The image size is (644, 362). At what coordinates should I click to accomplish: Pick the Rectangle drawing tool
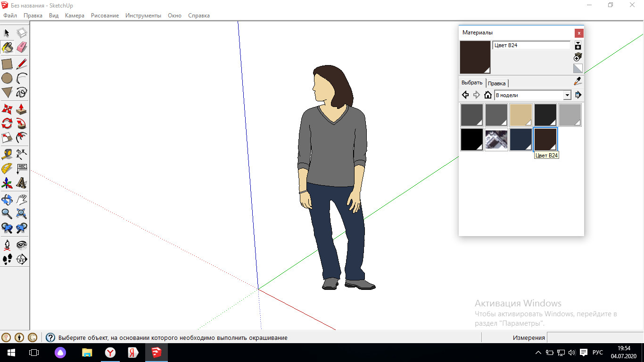[x=7, y=64]
